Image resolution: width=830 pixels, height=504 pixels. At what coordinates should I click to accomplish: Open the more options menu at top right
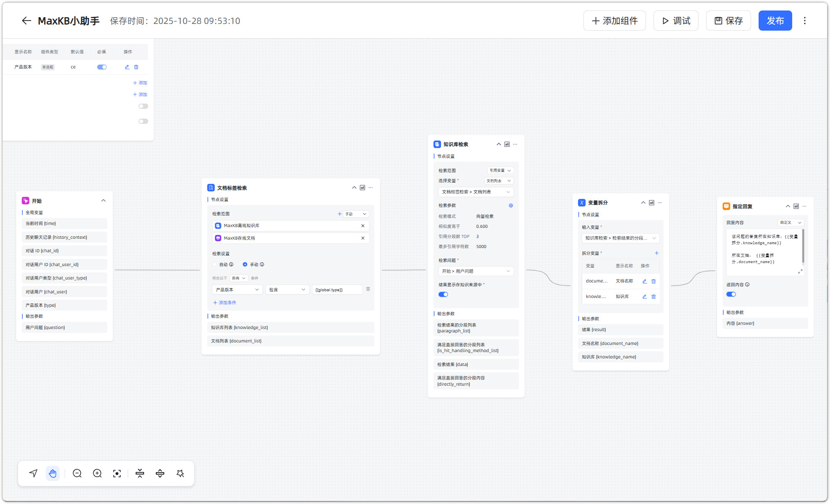pyautogui.click(x=804, y=21)
